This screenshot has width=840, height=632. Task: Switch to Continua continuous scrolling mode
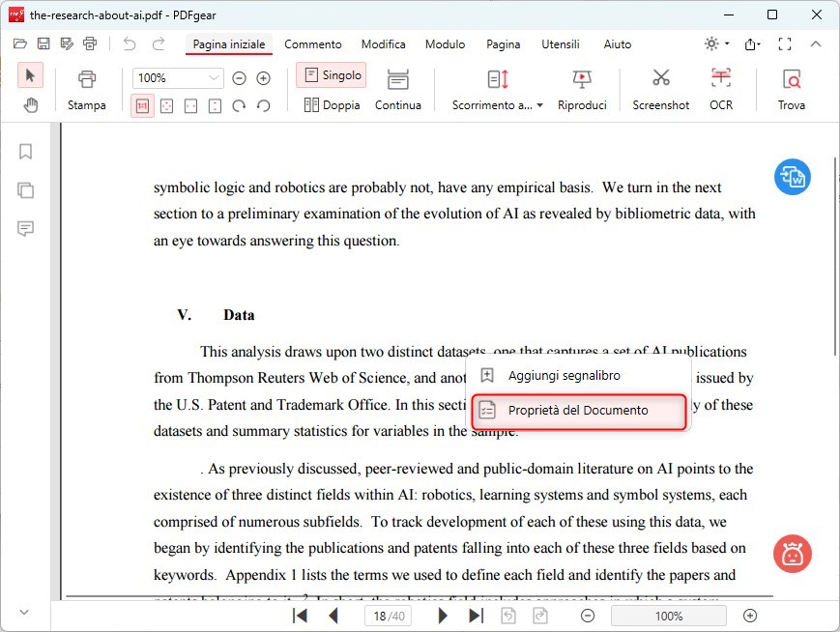398,87
